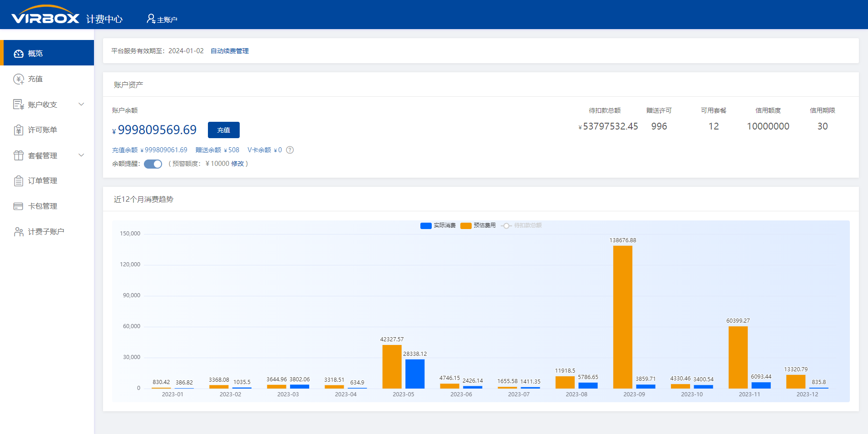Screen dimensions: 868x434
Task: Click the blue 充值 button beside balance
Action: tap(224, 130)
